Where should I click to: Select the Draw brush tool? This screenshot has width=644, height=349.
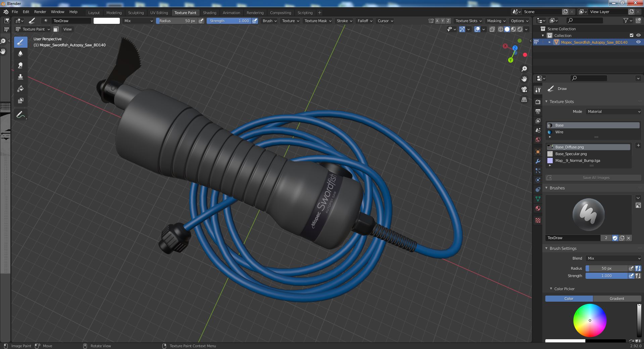click(x=20, y=42)
